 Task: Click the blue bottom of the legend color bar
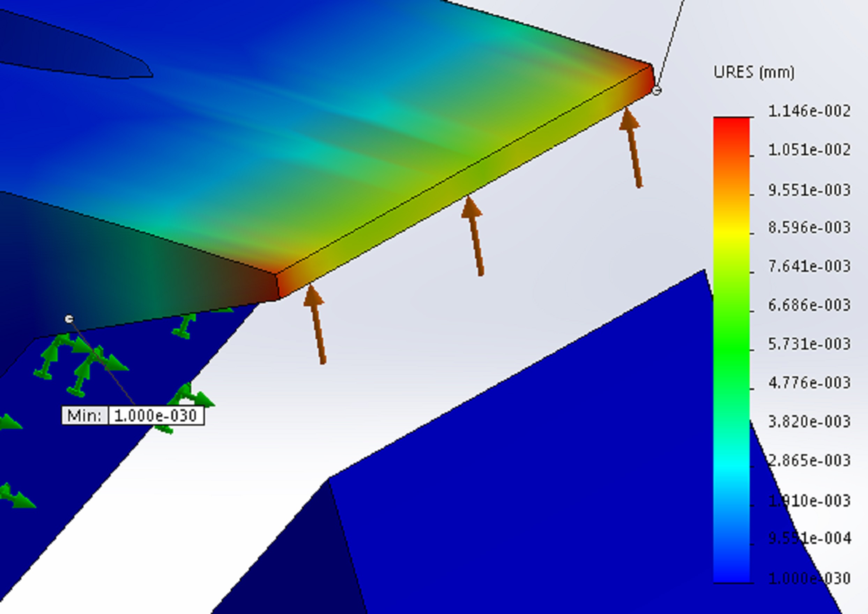tap(732, 567)
